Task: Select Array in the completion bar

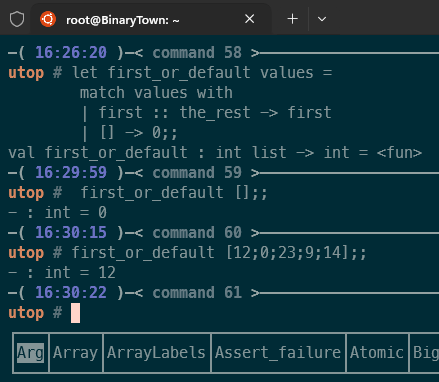Action: point(75,353)
